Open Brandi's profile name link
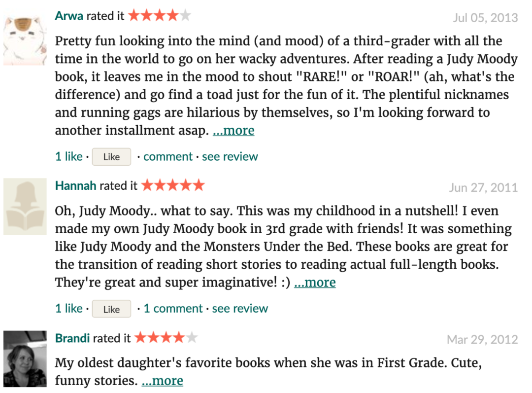 (x=72, y=338)
